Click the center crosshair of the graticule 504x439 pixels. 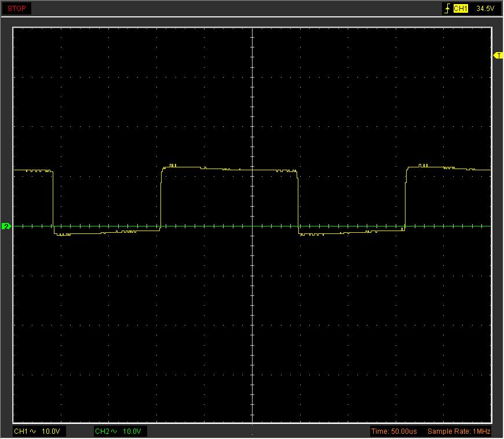point(253,226)
